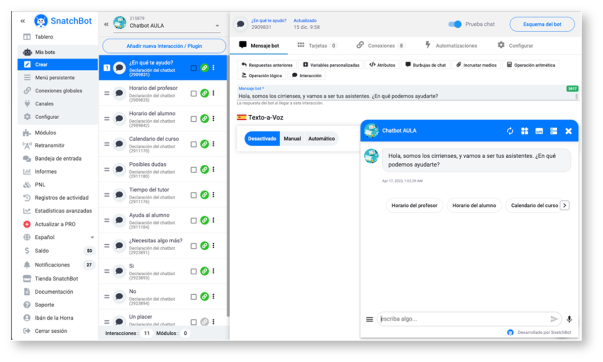Open three-dot menu for Horario del alumno

pyautogui.click(x=213, y=118)
